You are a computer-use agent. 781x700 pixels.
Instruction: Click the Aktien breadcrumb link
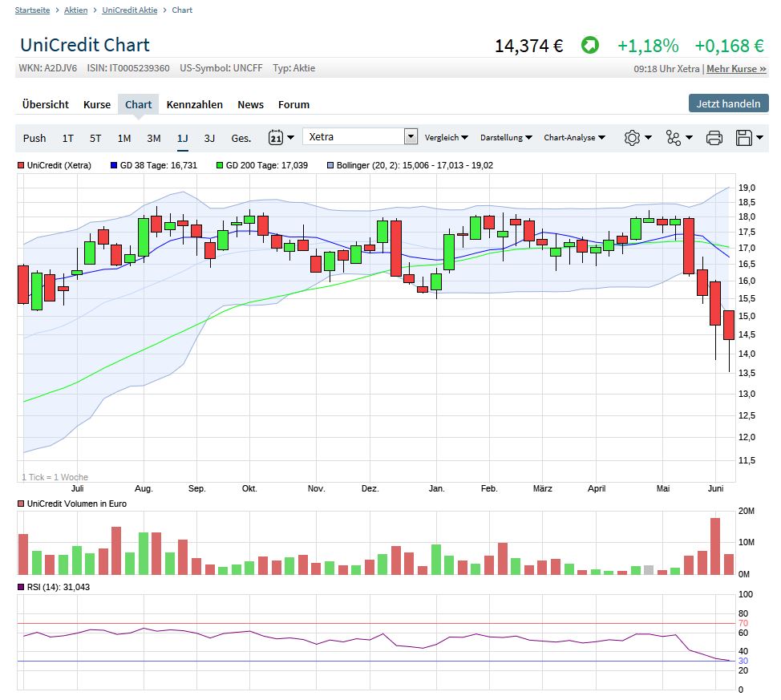pos(76,10)
